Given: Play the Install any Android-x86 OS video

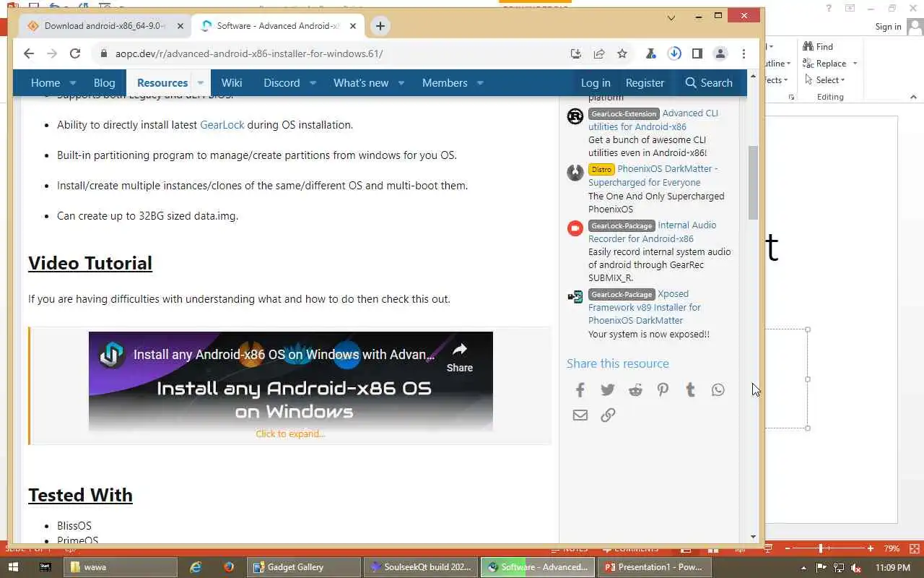Looking at the screenshot, I should pos(291,381).
